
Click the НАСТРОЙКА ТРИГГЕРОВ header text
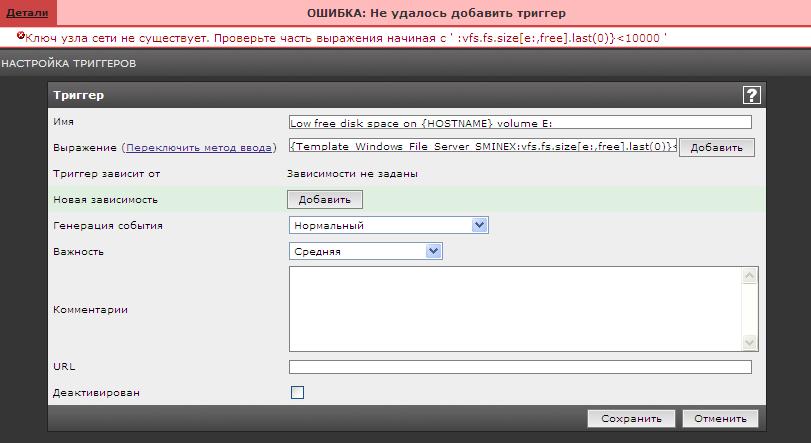pyautogui.click(x=68, y=64)
